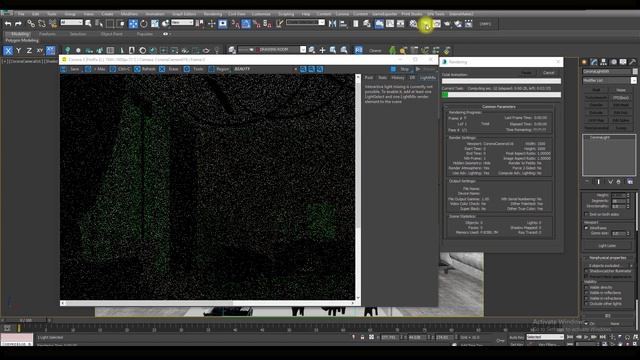Click Stop in Corona frame buffer
This screenshot has width=640, height=360.
pos(400,69)
